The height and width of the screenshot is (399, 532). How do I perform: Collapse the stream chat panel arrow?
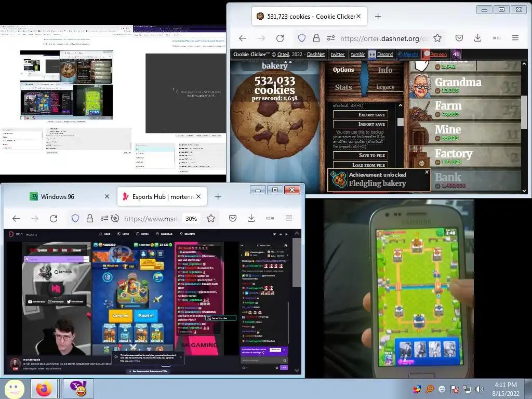click(243, 245)
